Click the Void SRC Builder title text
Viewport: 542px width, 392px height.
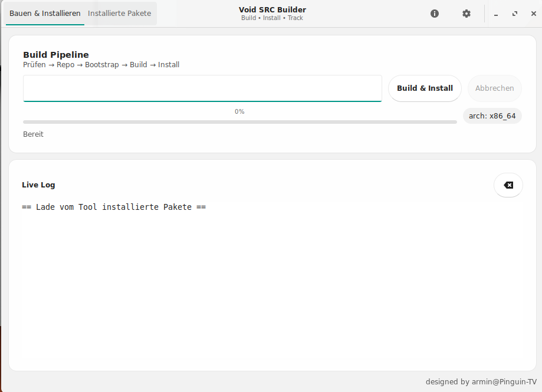(272, 10)
